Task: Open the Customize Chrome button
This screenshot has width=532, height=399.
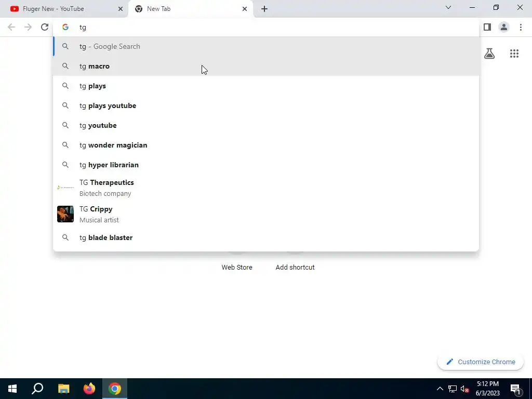Action: (x=481, y=362)
